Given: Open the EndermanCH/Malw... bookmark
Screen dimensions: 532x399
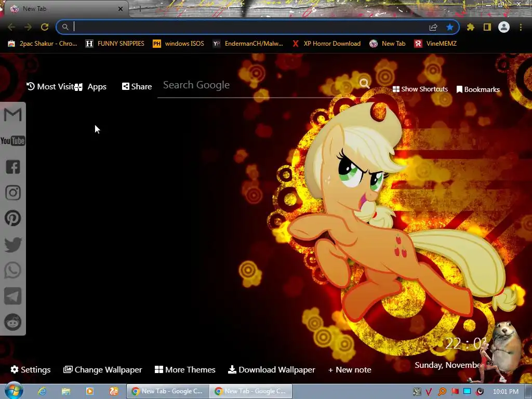Looking at the screenshot, I should pos(248,44).
